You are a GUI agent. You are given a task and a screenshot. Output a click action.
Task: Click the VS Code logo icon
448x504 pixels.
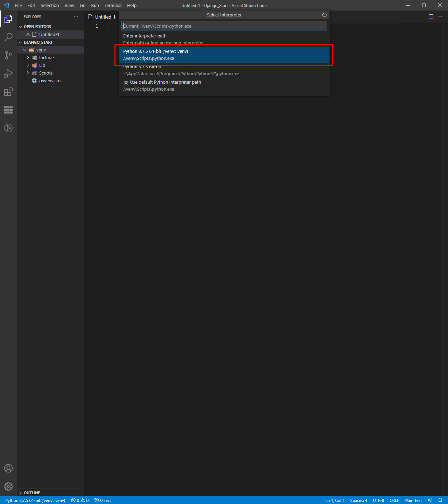(6, 5)
